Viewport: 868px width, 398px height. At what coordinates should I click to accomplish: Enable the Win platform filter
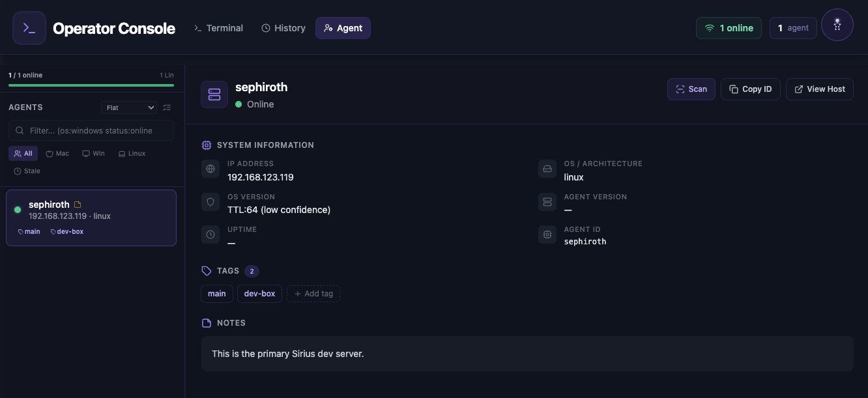[x=93, y=153]
